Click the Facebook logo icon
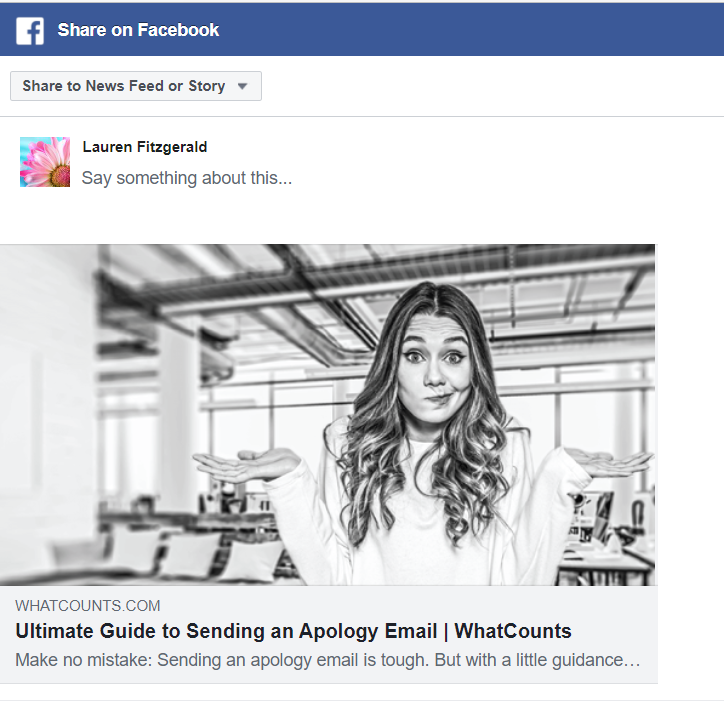724x714 pixels. pos(30,31)
